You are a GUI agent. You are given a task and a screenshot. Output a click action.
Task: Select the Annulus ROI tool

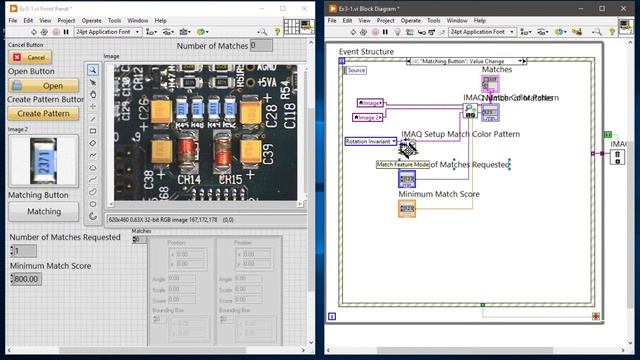(x=93, y=216)
